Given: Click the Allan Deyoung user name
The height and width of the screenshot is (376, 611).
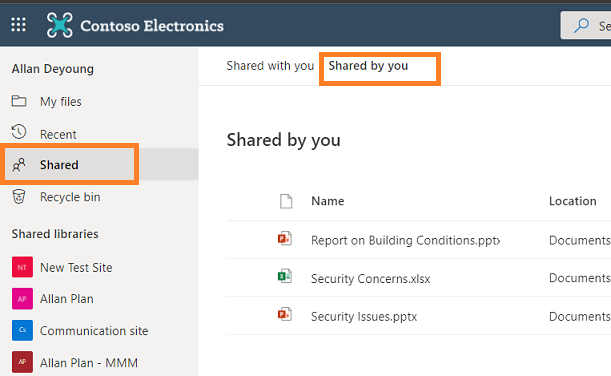Looking at the screenshot, I should click(53, 69).
